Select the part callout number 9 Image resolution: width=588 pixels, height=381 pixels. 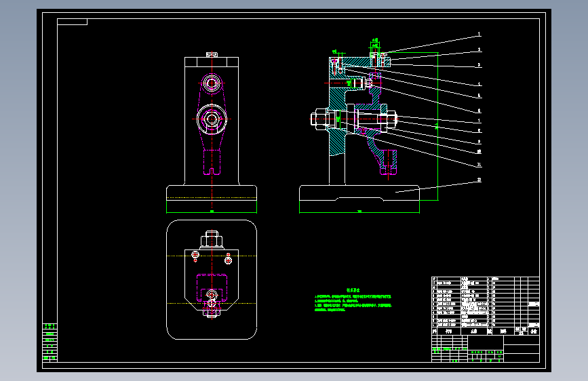(x=479, y=142)
